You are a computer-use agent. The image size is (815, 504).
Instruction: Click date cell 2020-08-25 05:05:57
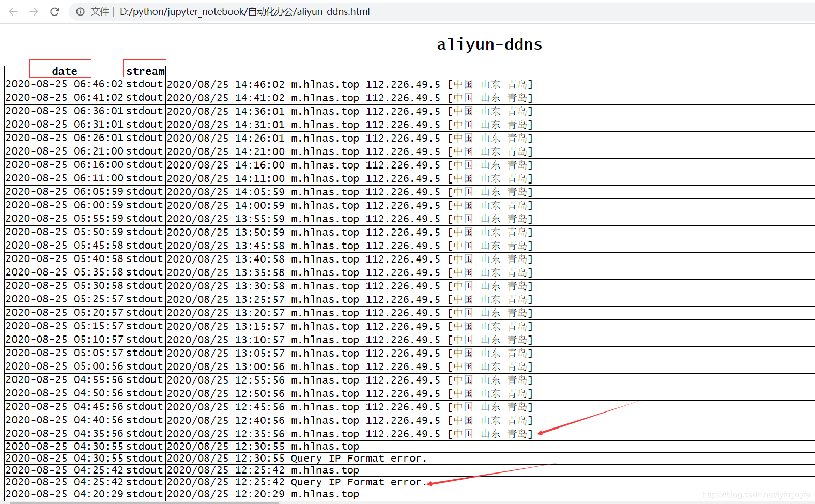click(65, 353)
